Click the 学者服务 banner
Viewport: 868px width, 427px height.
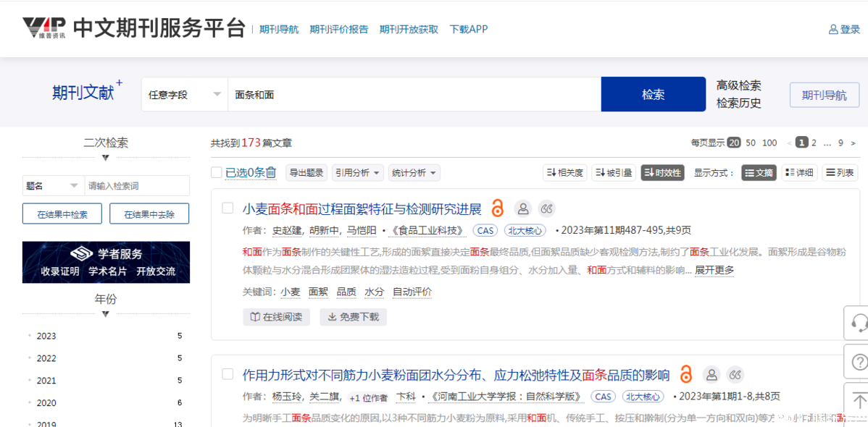click(x=106, y=262)
